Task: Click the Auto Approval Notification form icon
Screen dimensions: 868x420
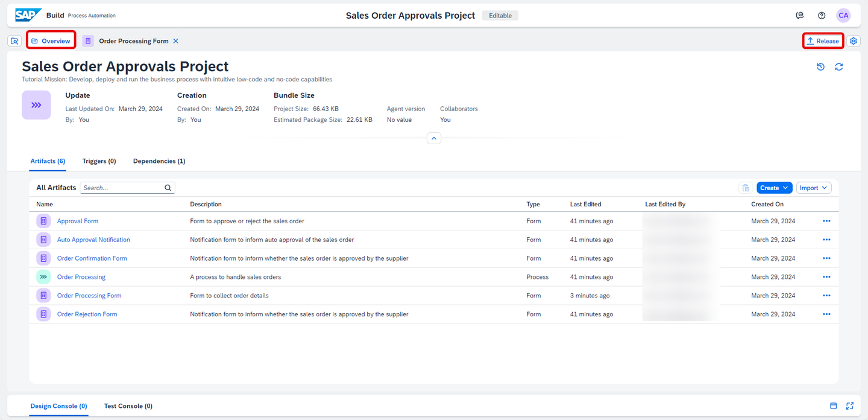Action: pos(43,240)
